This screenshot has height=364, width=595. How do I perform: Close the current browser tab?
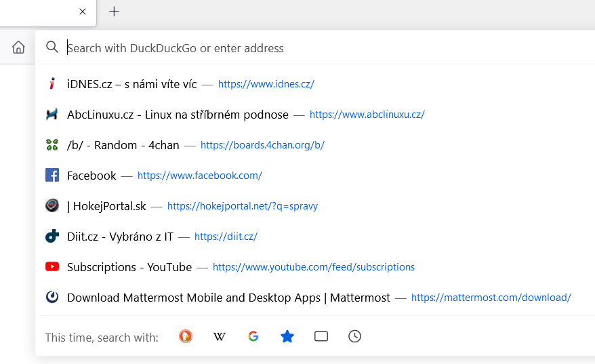point(83,12)
